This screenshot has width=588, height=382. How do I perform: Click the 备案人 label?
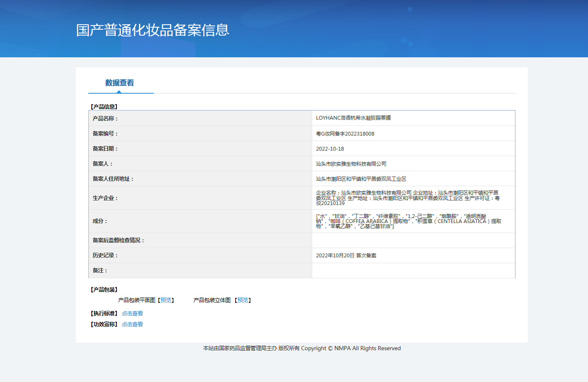tap(103, 164)
